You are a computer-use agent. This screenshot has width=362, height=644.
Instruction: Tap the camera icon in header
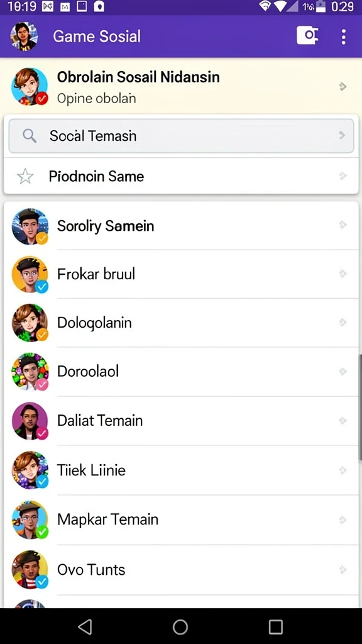click(307, 36)
